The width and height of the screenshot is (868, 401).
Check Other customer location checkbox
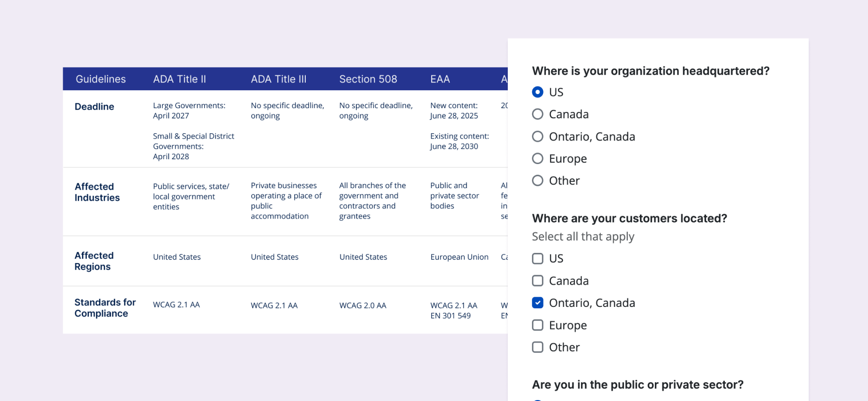(x=538, y=347)
